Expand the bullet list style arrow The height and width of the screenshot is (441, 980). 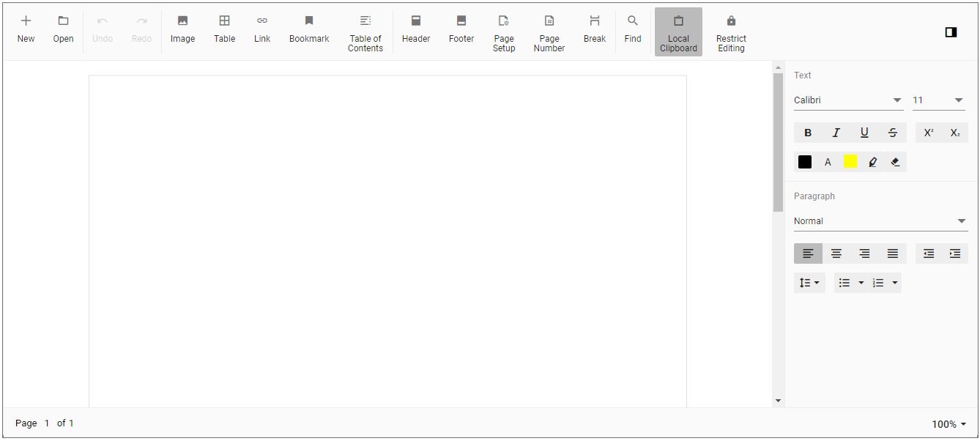[x=861, y=283]
